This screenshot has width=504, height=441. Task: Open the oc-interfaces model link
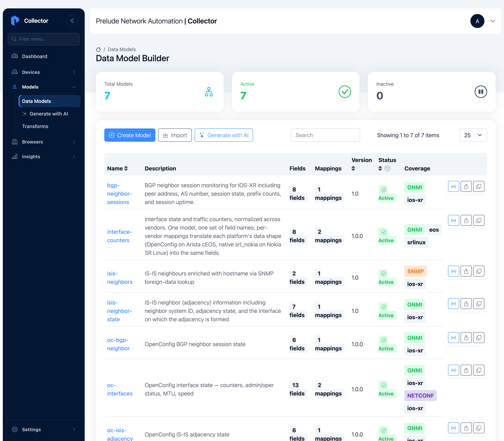point(120,389)
